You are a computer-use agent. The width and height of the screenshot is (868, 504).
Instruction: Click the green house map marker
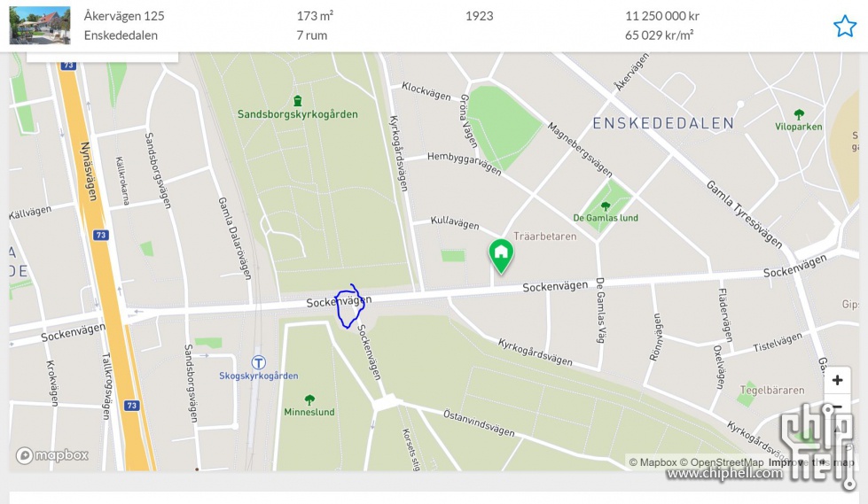tap(501, 256)
